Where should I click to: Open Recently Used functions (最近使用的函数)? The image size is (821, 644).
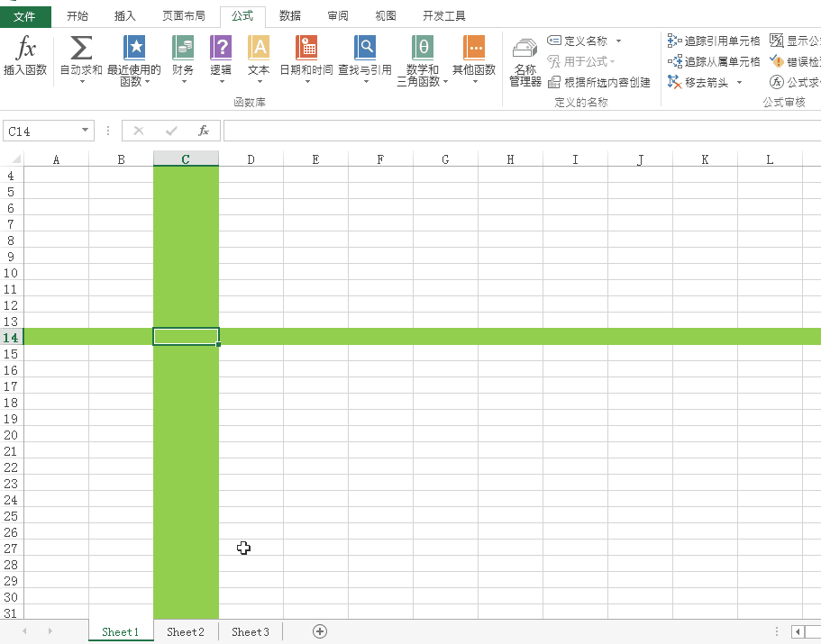pos(134,60)
